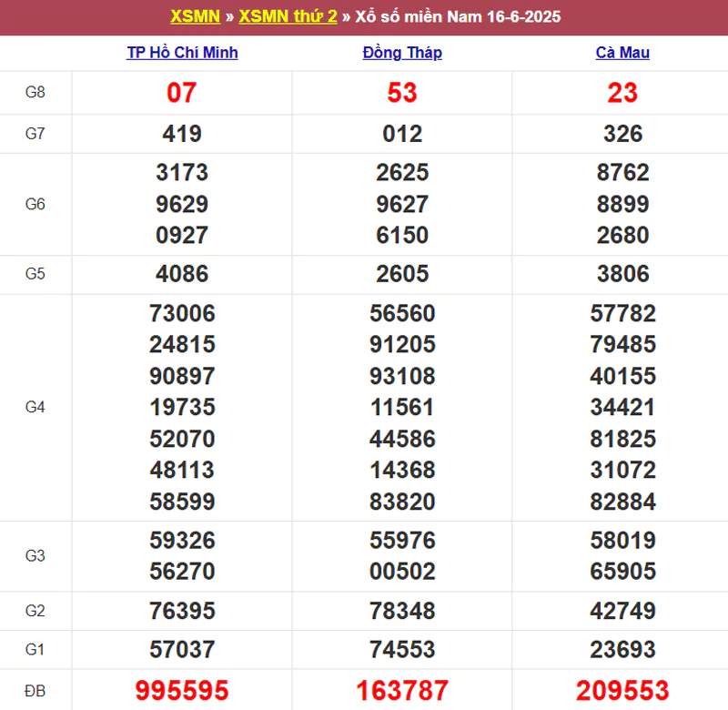Screen dimensions: 728x710
Task: Click the G6 number 9627
Action: pos(402,204)
